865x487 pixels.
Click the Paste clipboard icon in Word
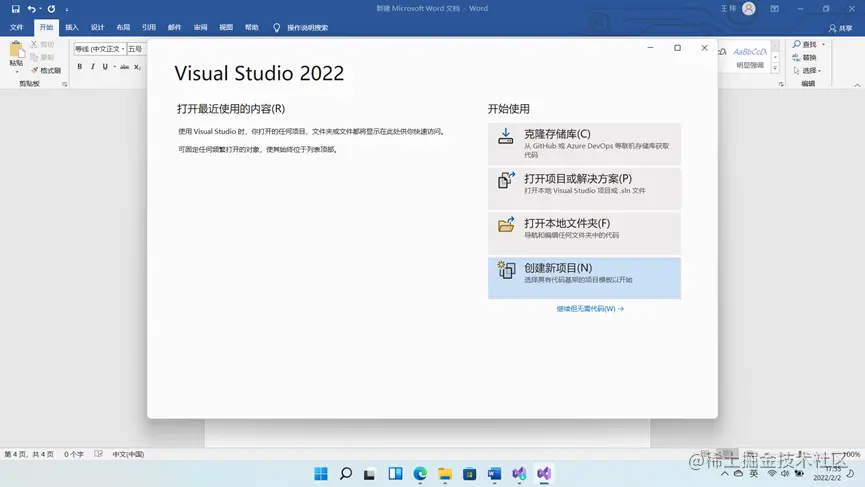tap(17, 50)
